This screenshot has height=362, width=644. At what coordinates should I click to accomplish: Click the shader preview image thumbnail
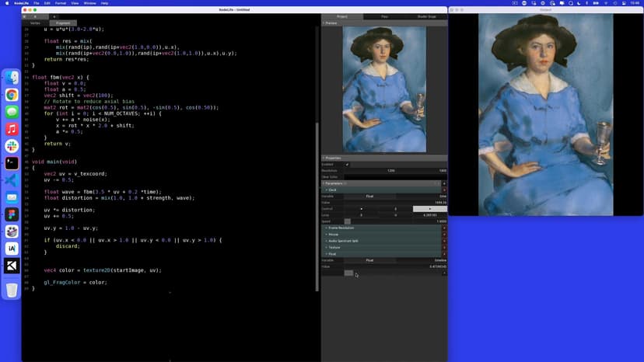pyautogui.click(x=384, y=89)
